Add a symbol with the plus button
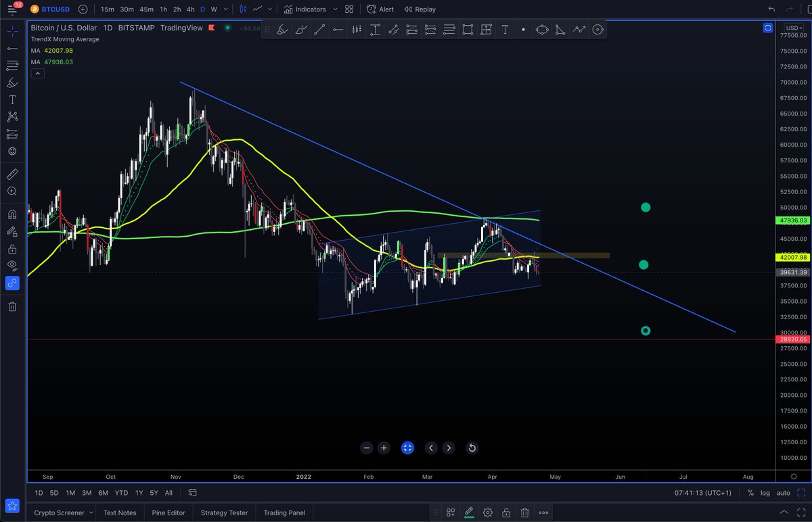The height and width of the screenshot is (522, 812). 83,9
